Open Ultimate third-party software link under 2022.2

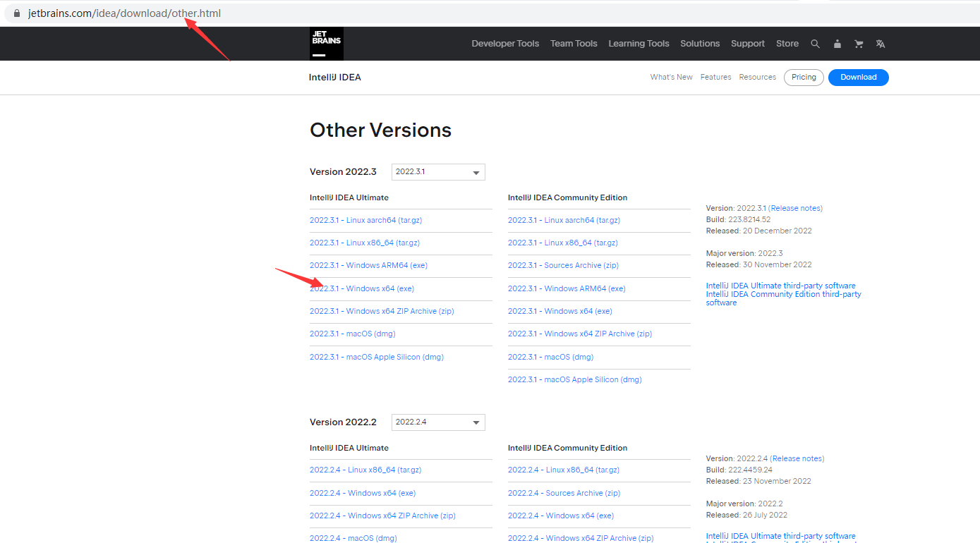click(x=781, y=536)
